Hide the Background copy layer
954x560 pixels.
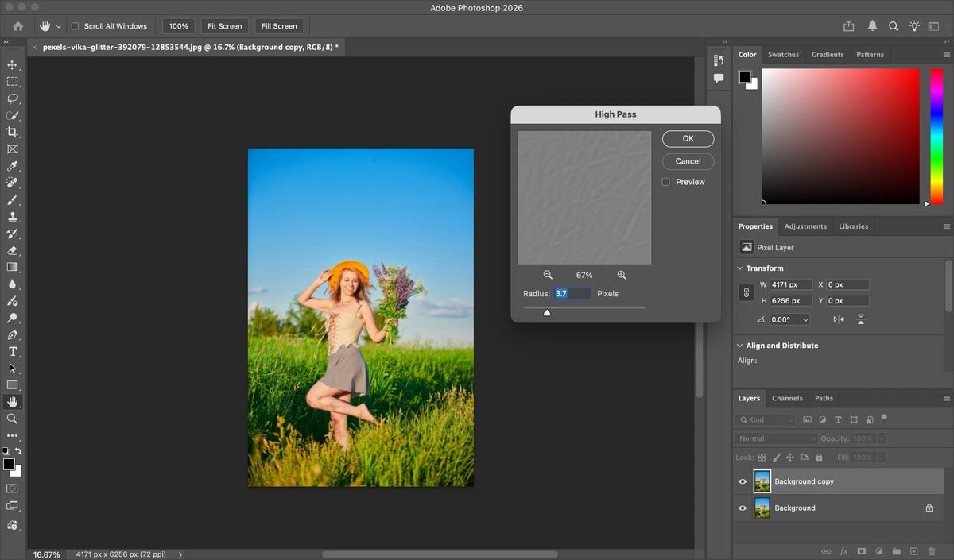tap(743, 481)
